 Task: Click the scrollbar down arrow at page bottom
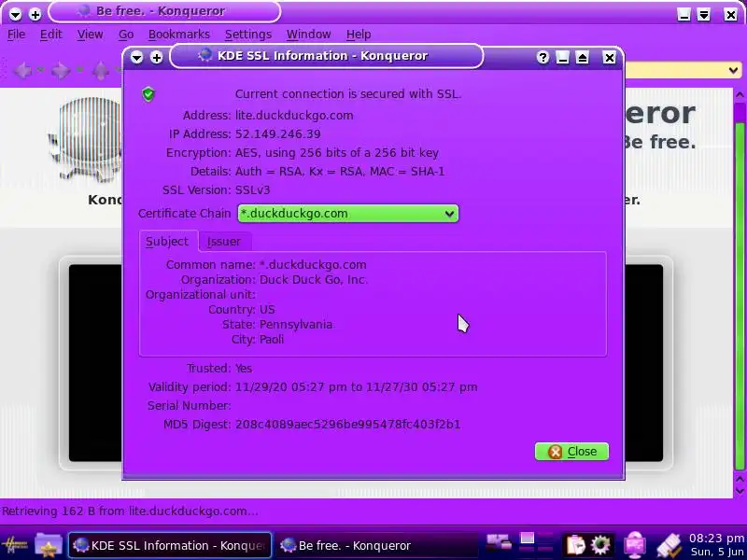pyautogui.click(x=740, y=491)
